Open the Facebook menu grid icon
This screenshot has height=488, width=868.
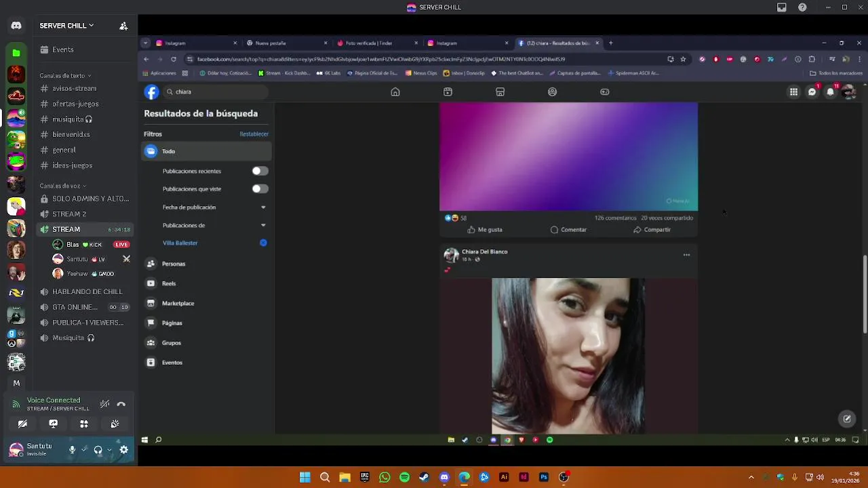(x=793, y=92)
